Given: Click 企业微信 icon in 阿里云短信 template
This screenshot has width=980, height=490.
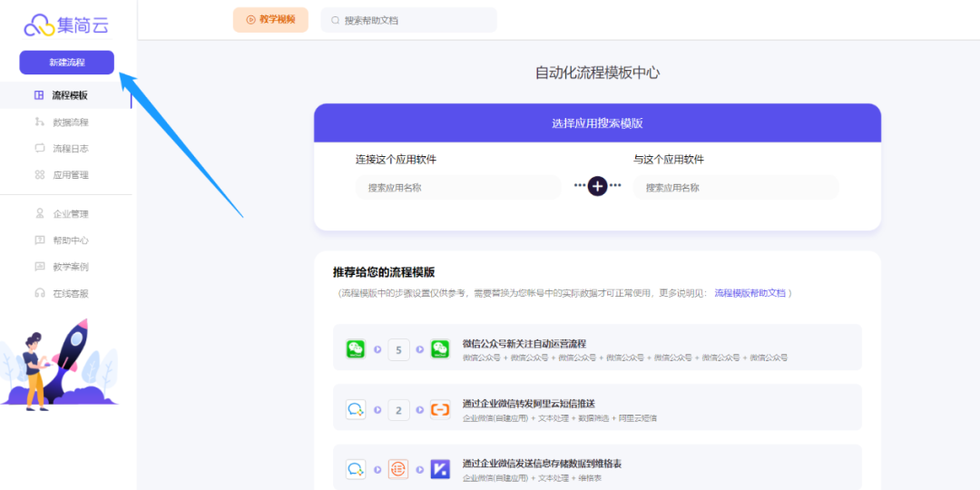Looking at the screenshot, I should pyautogui.click(x=356, y=409).
